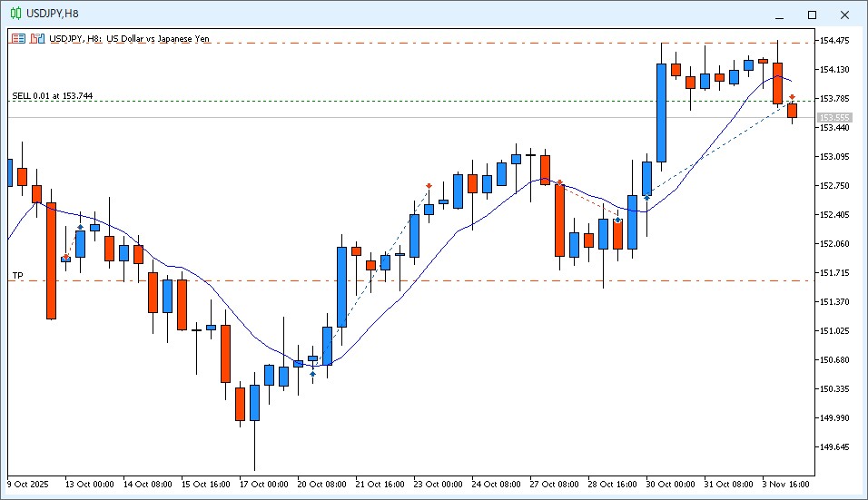Click the candlestick icon in the title bar

tap(15, 13)
